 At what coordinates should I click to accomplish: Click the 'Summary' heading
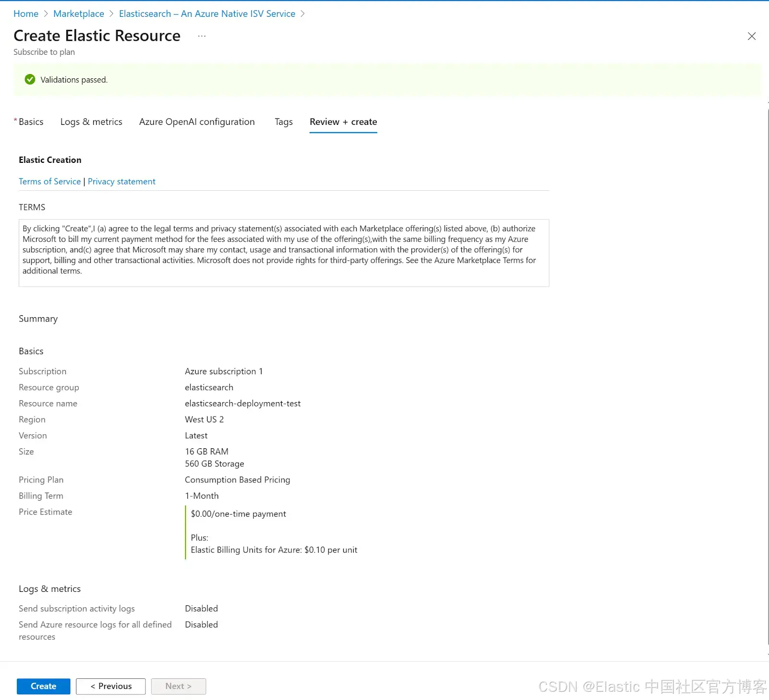point(38,319)
